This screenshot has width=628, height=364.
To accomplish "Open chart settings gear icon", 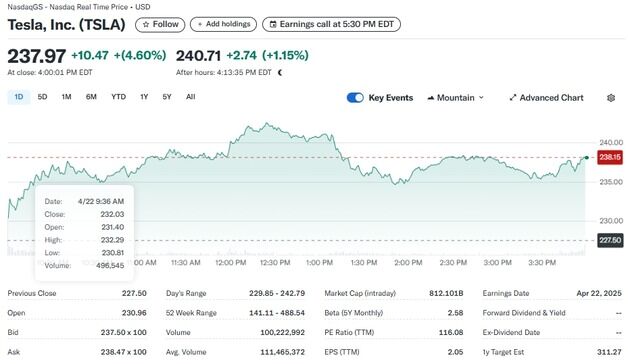I will [611, 98].
